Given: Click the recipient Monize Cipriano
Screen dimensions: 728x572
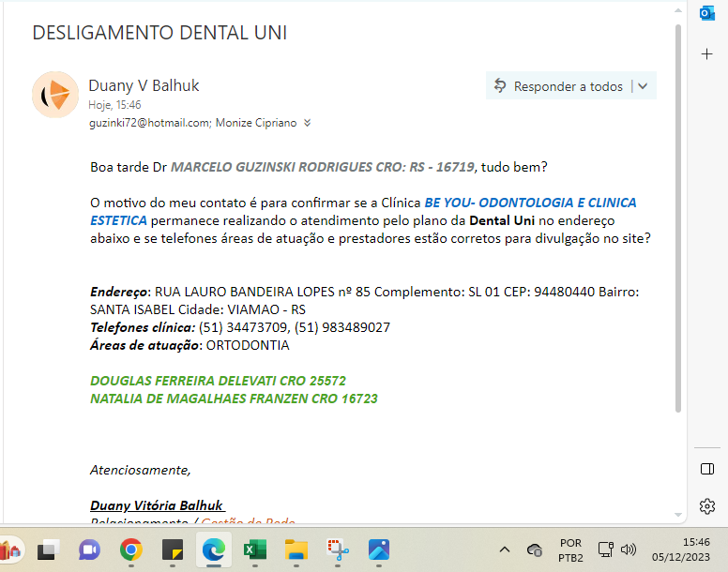Looking at the screenshot, I should pyautogui.click(x=256, y=123).
